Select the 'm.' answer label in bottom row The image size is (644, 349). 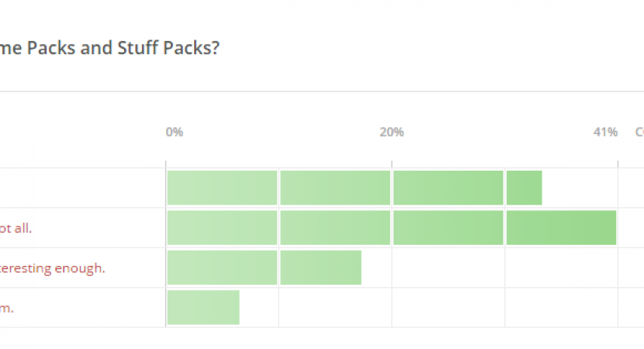tap(7, 308)
